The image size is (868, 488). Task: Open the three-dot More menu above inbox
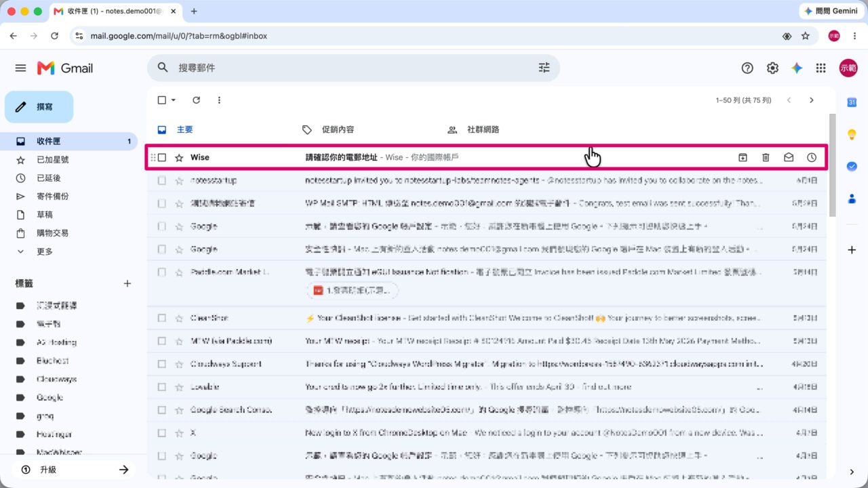(x=219, y=100)
